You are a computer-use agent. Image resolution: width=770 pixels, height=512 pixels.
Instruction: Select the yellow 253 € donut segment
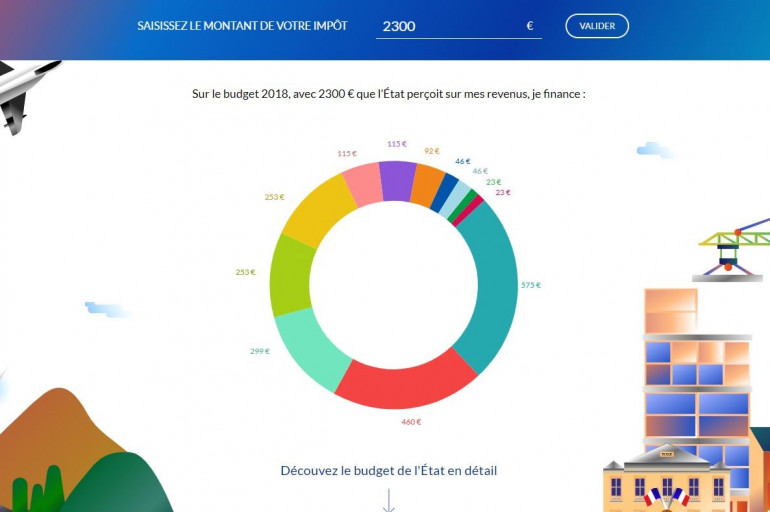coord(318,210)
